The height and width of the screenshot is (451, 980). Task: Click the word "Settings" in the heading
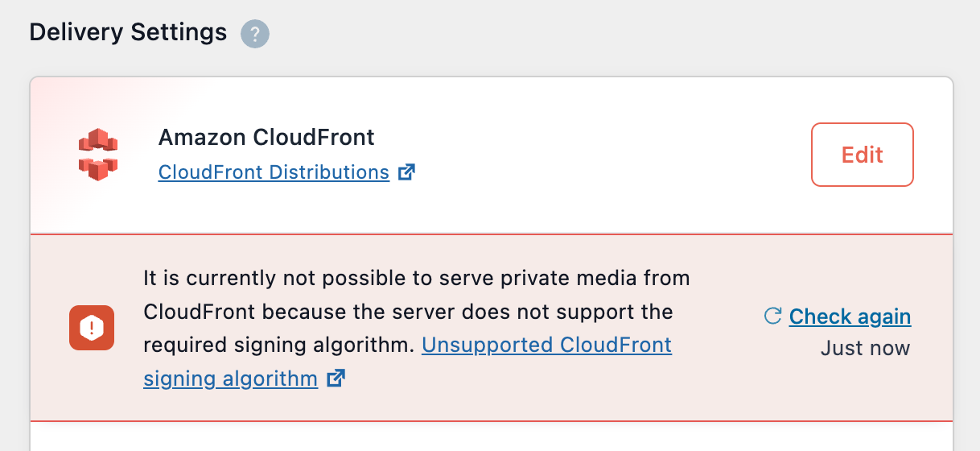point(180,32)
